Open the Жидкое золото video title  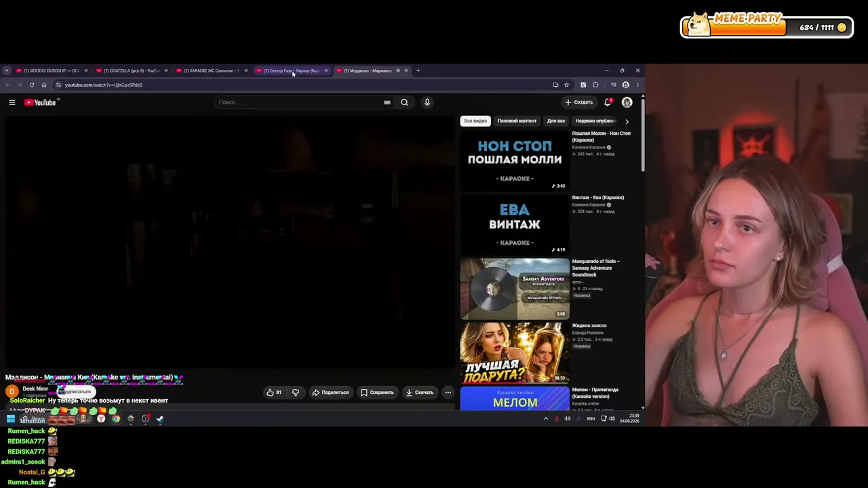coord(589,326)
